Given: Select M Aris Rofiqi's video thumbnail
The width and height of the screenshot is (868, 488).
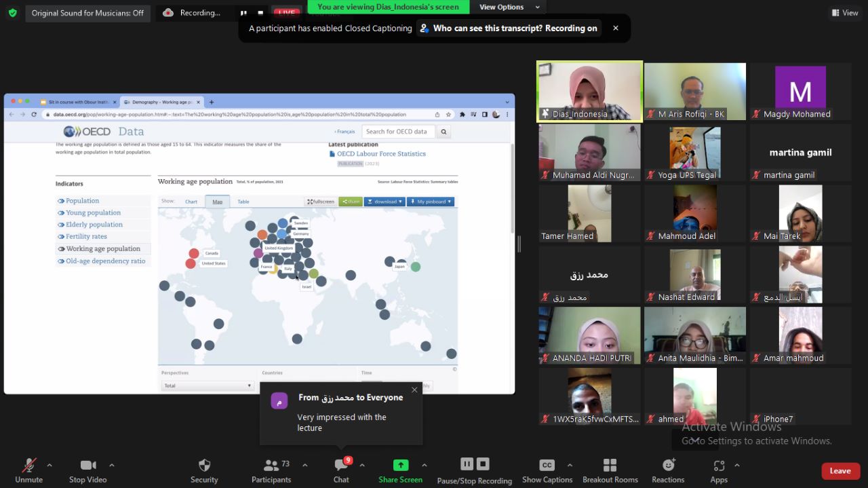Looking at the screenshot, I should pos(695,92).
